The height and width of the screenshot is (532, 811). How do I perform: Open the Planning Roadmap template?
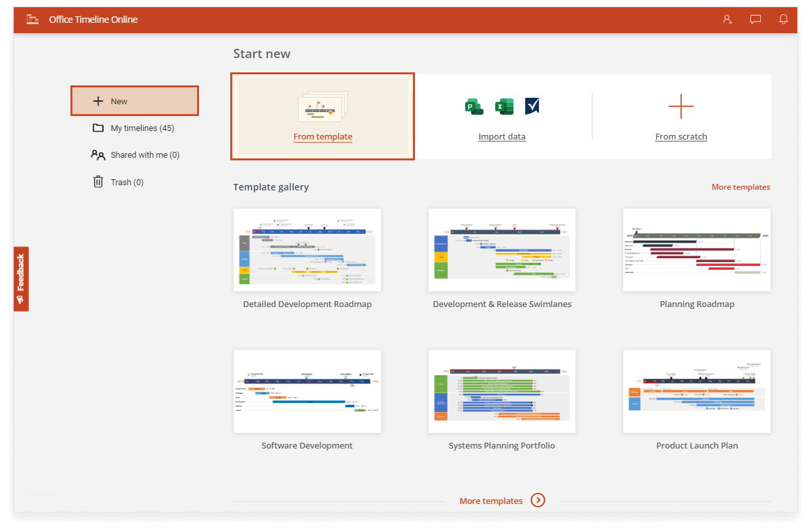[696, 250]
